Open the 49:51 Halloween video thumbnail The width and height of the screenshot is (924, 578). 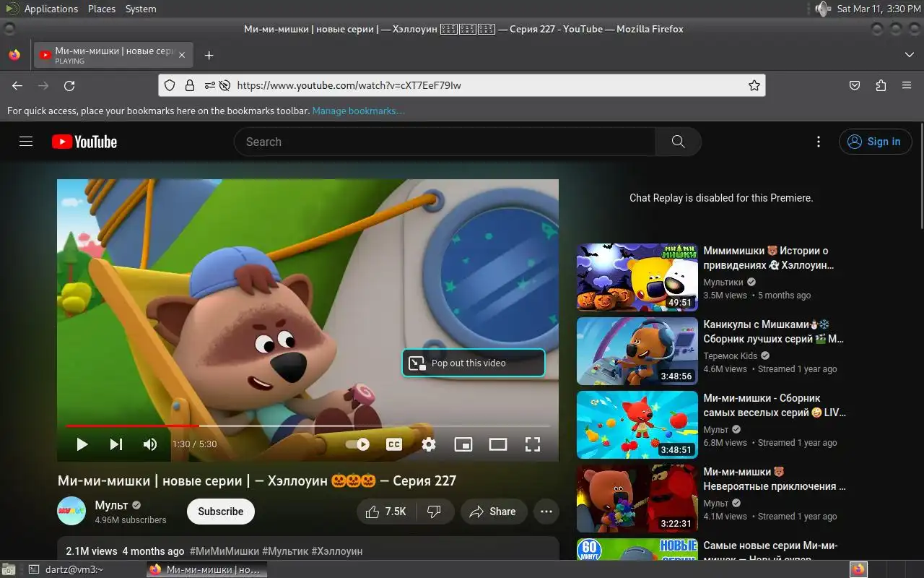(x=637, y=277)
